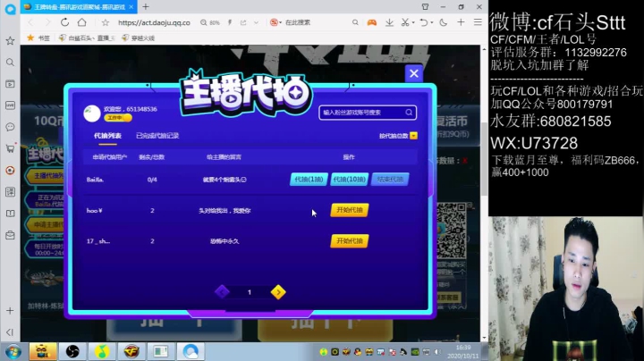This screenshot has width=644, height=361.
Task: Open the sidebar shopping cart icon
Action: pyautogui.click(x=10, y=148)
